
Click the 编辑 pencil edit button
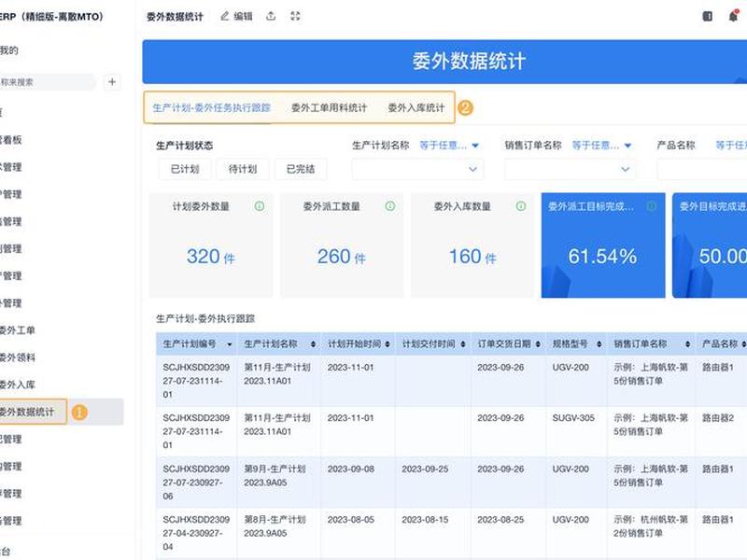[x=236, y=16]
